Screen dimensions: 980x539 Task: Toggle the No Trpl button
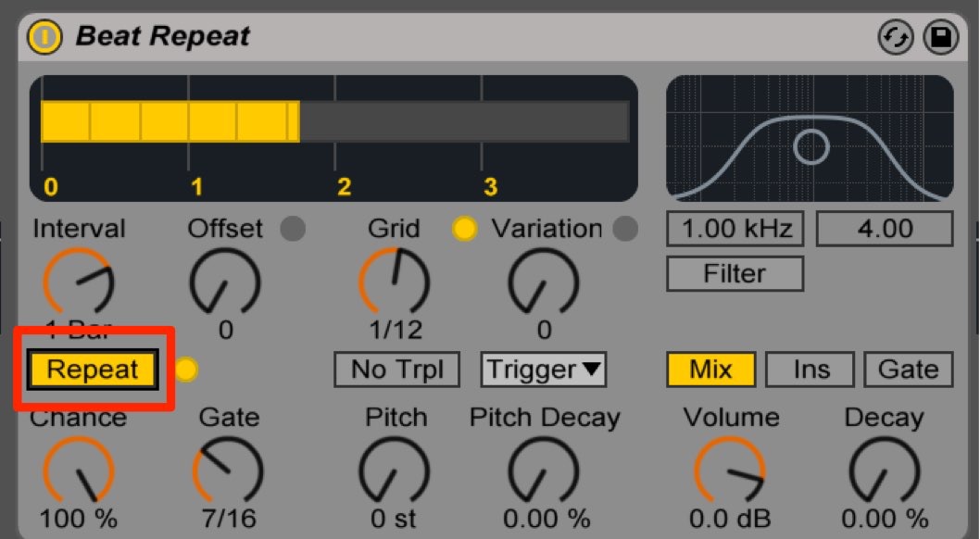pyautogui.click(x=396, y=370)
